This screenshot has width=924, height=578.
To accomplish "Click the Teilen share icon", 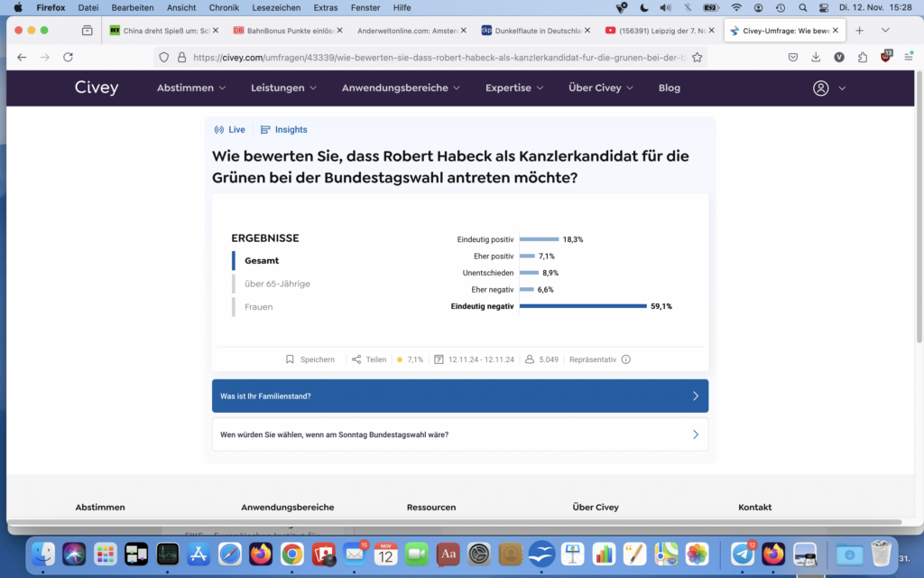I will pos(356,359).
